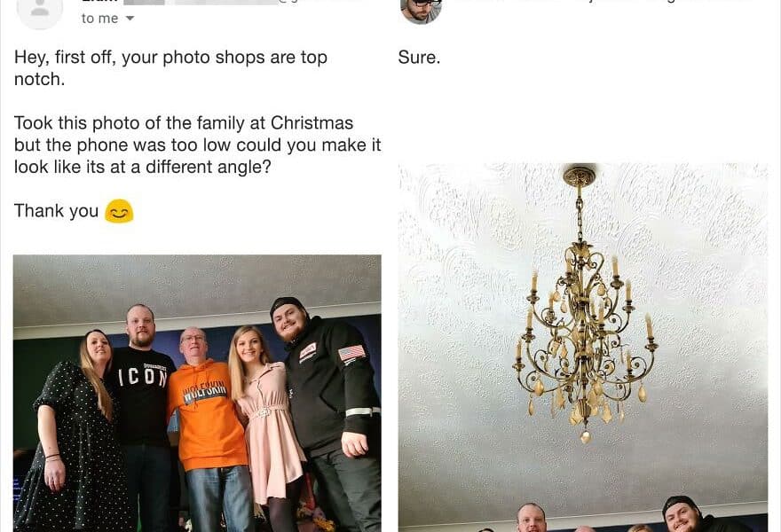
Task: Click the American flag patch on the black jacket
Action: pos(351,353)
